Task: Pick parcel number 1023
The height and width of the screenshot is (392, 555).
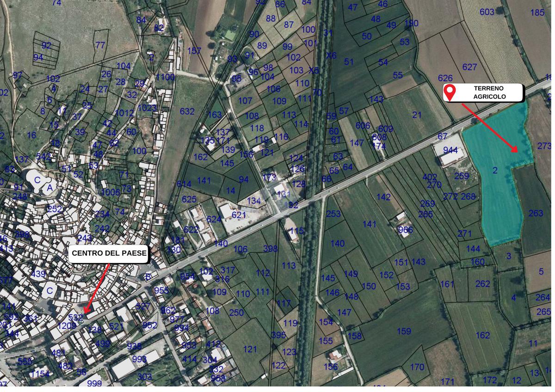Action: (147, 108)
